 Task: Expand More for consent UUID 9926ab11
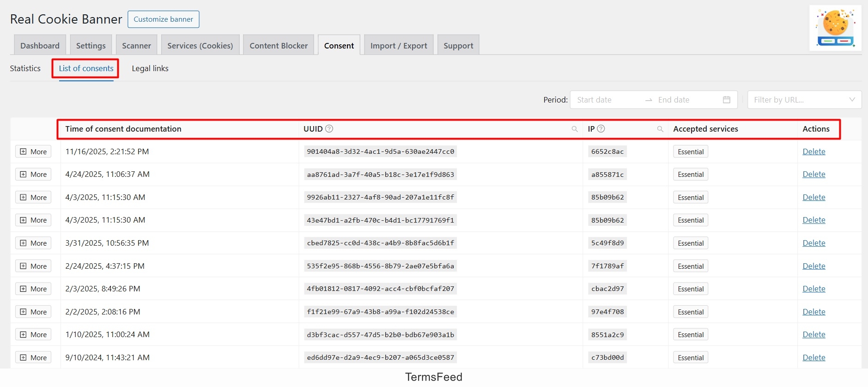pyautogui.click(x=33, y=197)
